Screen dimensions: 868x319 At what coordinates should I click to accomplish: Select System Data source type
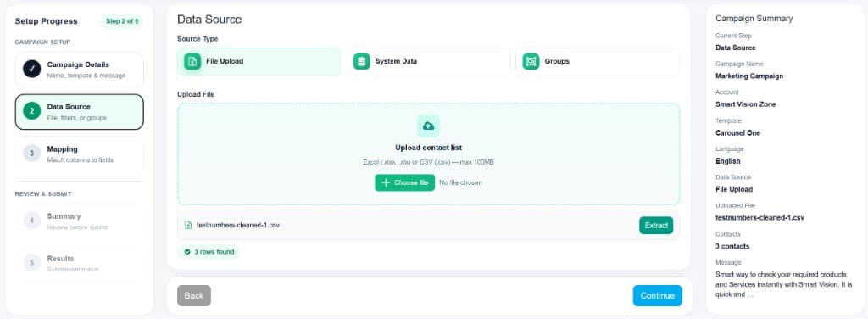(x=428, y=61)
